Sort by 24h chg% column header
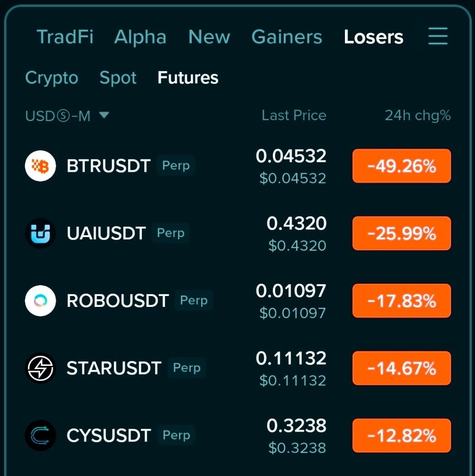The width and height of the screenshot is (475, 476). click(x=417, y=115)
